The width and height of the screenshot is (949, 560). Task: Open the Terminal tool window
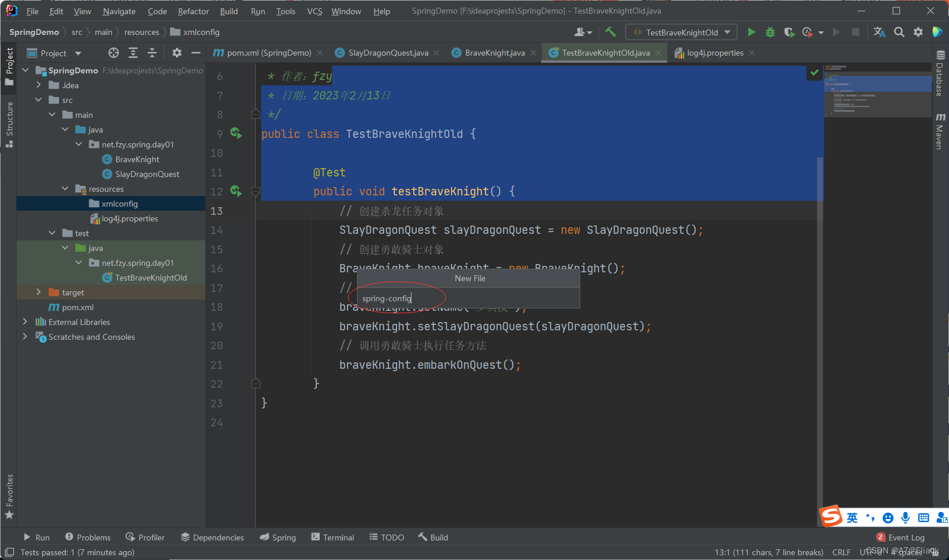click(x=332, y=537)
